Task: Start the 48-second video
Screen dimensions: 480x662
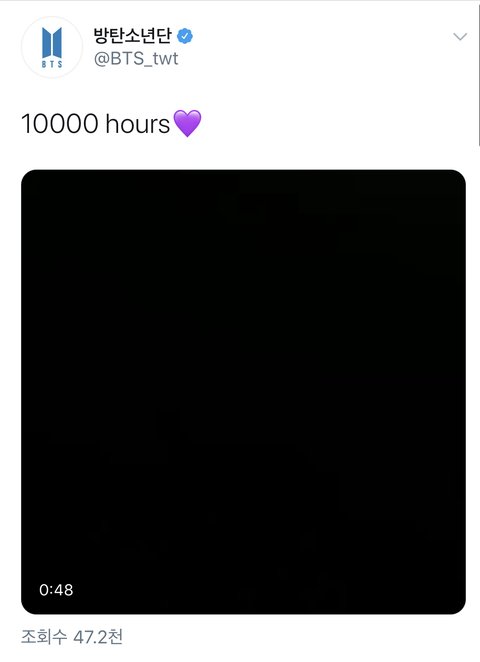Action: pos(244,392)
